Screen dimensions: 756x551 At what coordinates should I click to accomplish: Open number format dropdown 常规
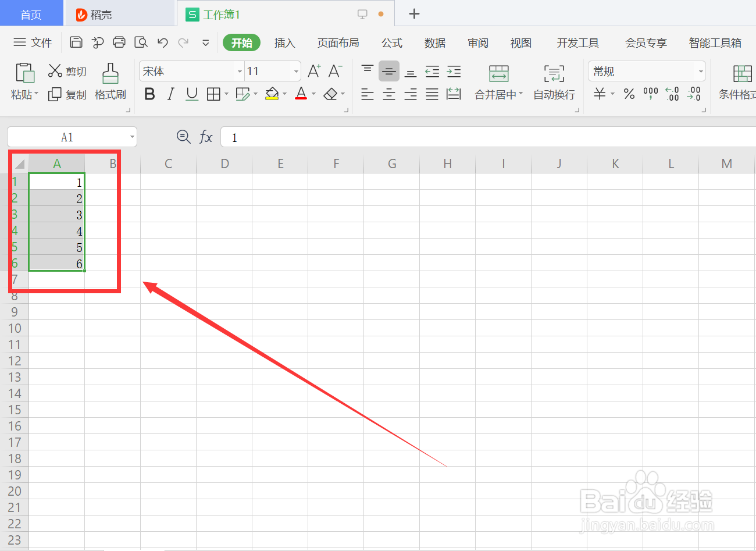(701, 72)
